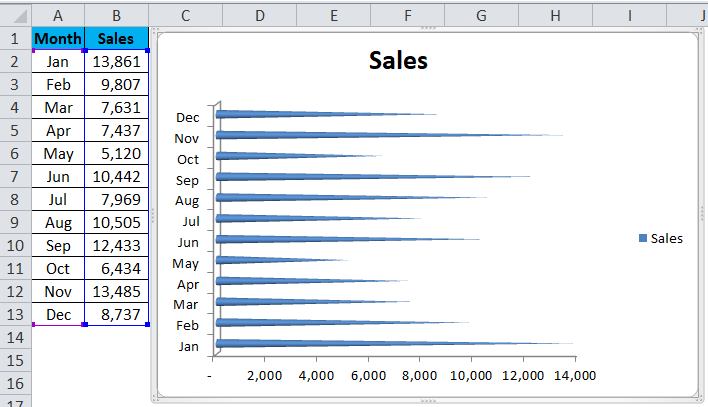The height and width of the screenshot is (407, 708).
Task: Click chart bottom-middle resize handle
Action: [428, 401]
